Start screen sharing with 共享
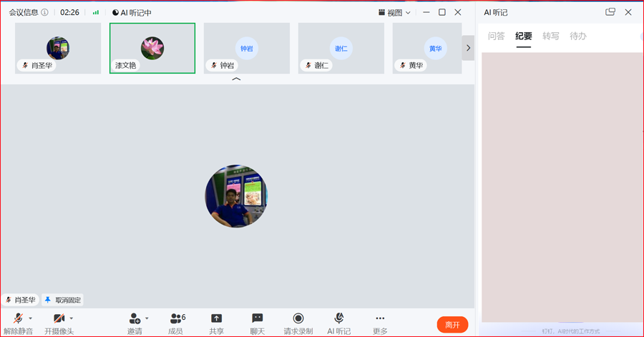The height and width of the screenshot is (337, 644). pyautogui.click(x=216, y=318)
